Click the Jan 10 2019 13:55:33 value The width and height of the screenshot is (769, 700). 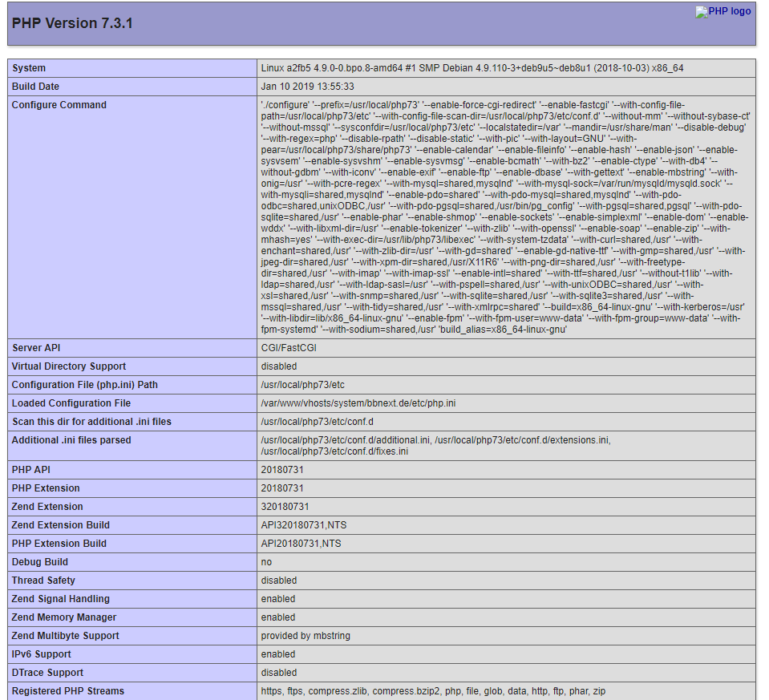click(x=307, y=87)
